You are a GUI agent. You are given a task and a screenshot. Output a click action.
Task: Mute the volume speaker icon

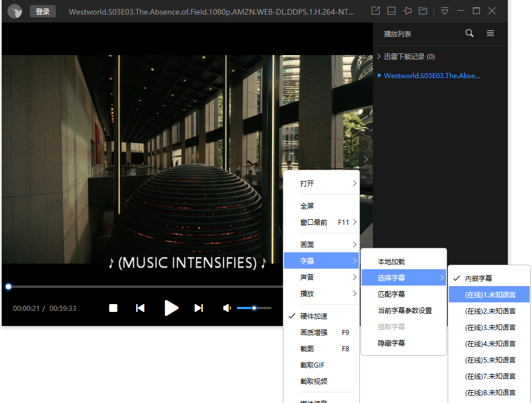(227, 308)
